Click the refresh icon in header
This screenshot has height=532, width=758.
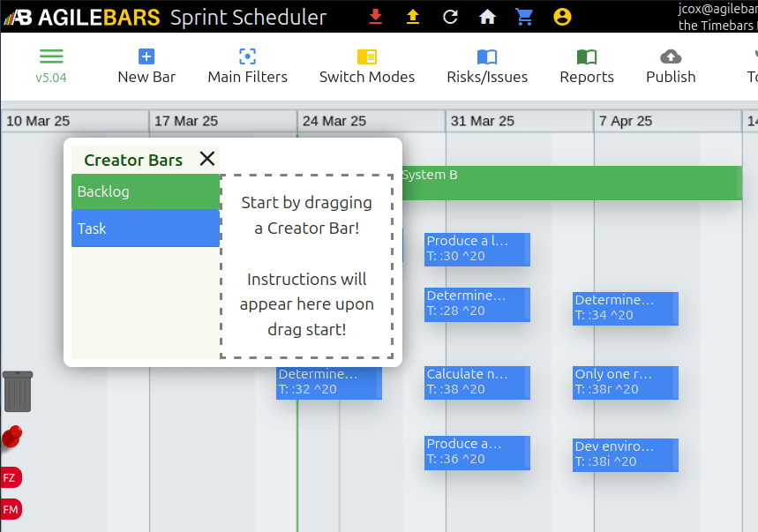coord(450,17)
